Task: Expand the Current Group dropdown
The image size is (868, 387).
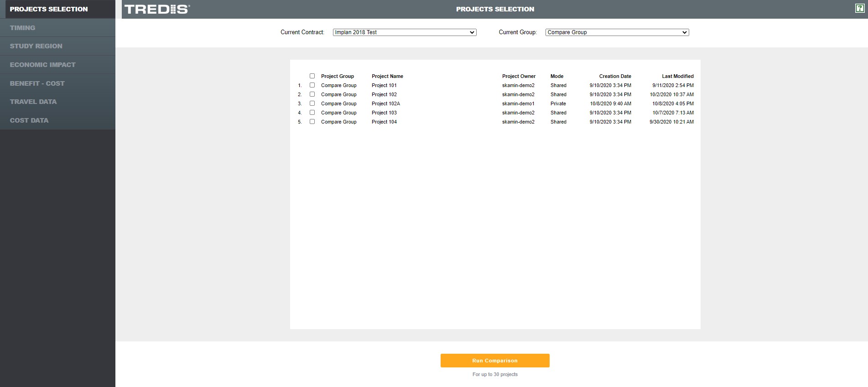Action: pyautogui.click(x=617, y=32)
